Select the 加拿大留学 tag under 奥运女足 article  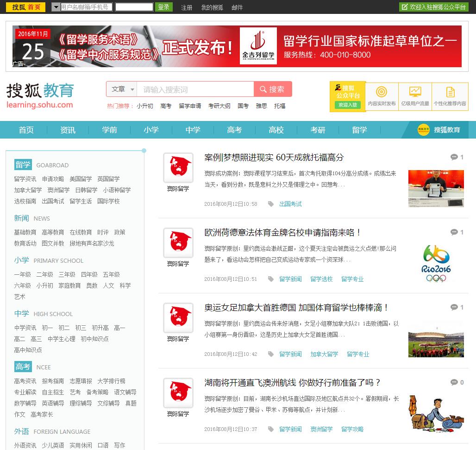click(x=324, y=354)
